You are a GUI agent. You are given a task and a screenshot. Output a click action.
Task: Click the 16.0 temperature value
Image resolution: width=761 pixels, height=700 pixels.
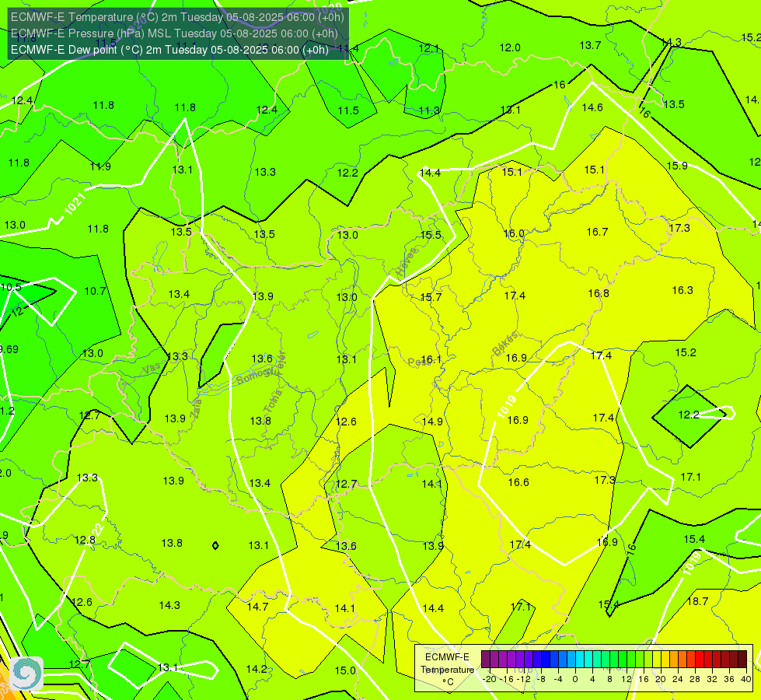[x=514, y=233]
